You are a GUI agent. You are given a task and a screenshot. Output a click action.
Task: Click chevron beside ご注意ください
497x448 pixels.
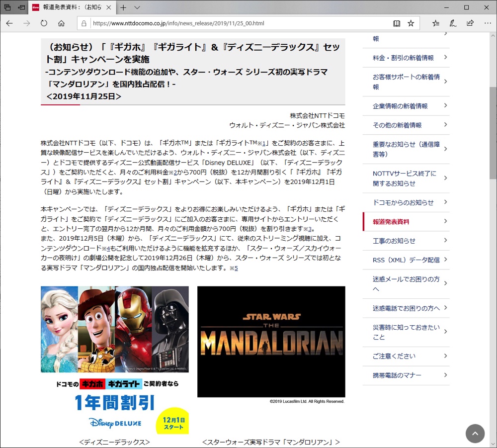click(x=445, y=356)
